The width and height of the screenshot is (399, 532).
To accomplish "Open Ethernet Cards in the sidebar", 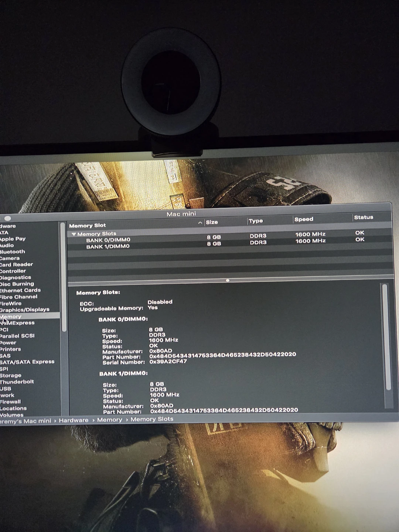I will 20,290.
